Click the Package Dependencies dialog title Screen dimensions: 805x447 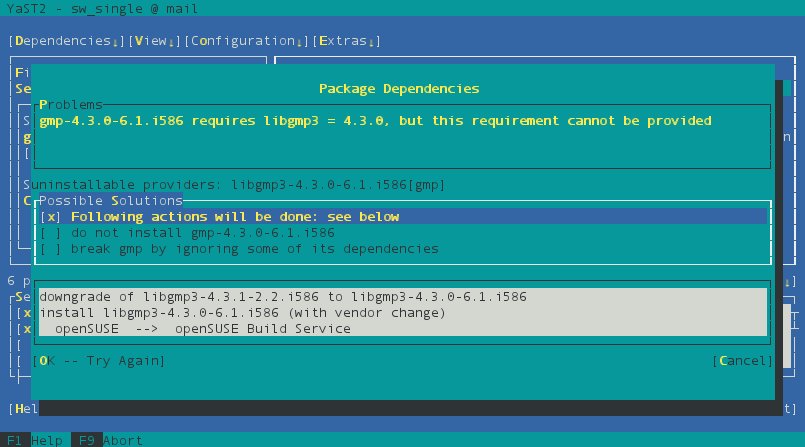pos(399,88)
